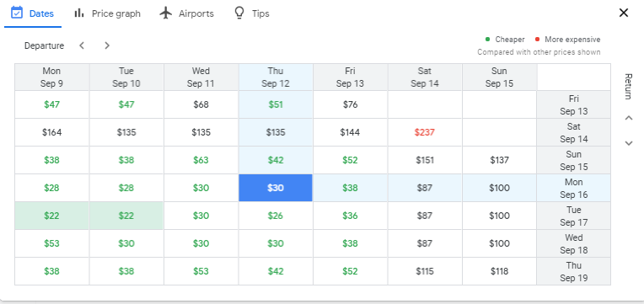Close the date grid panel
644x304 pixels.
(x=624, y=13)
